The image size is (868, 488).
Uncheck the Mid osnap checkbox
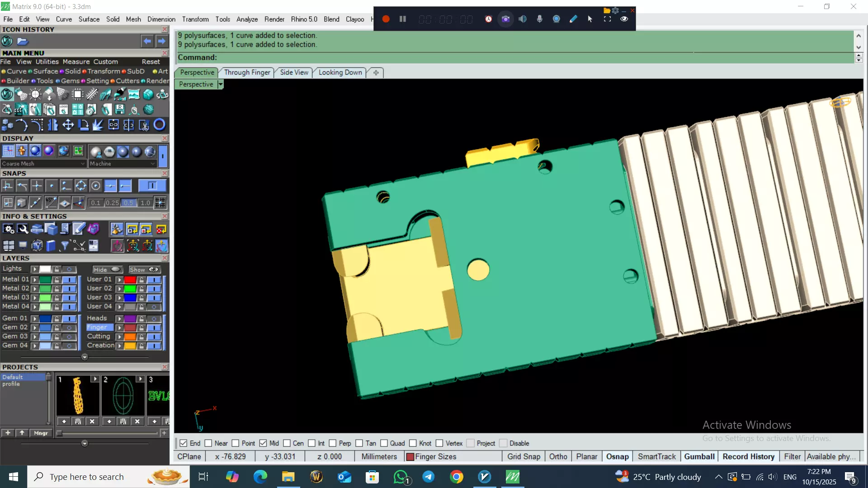coord(263,443)
